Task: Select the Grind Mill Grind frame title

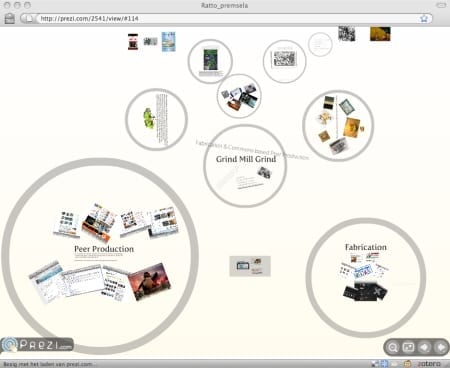Action: [x=246, y=159]
